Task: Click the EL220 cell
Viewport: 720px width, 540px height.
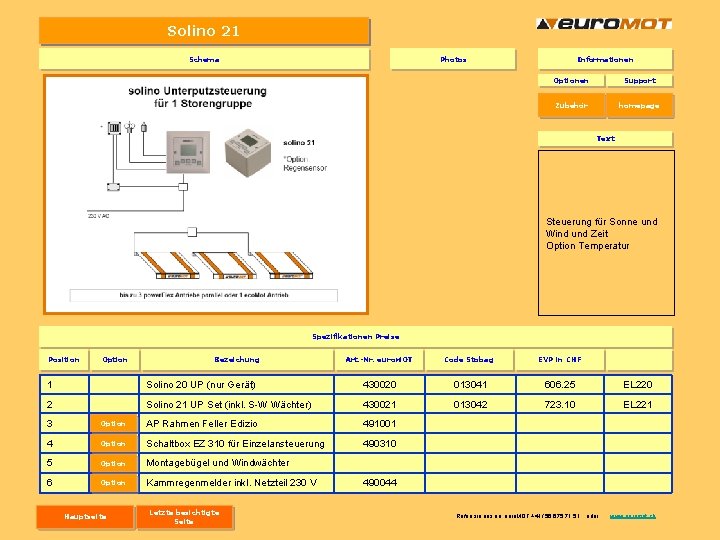Action: coord(638,384)
